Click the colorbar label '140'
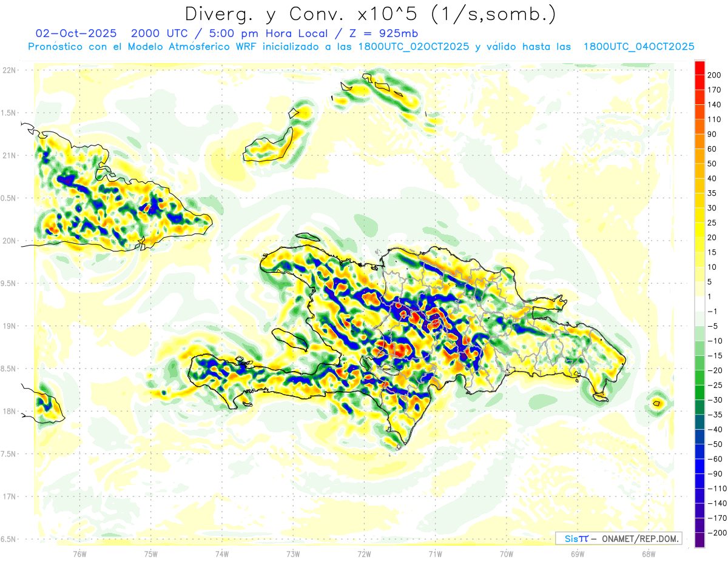Viewport: 728px width, 562px height. [715, 105]
